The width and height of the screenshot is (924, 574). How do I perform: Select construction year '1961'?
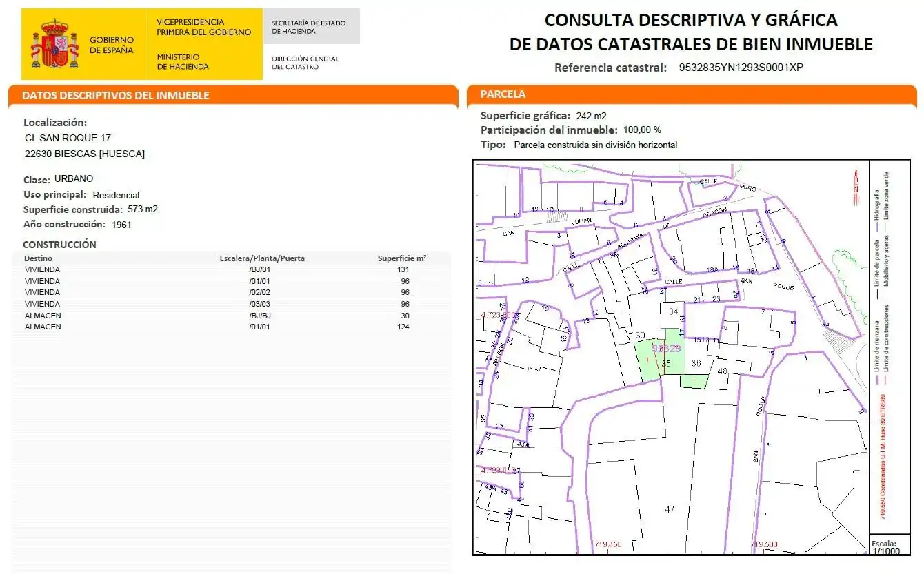pos(121,225)
